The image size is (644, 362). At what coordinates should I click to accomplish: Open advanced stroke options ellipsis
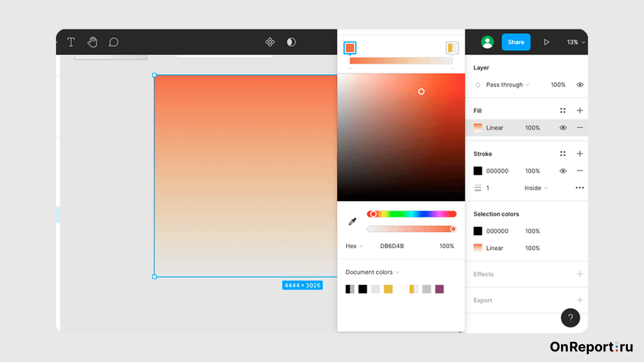(580, 188)
